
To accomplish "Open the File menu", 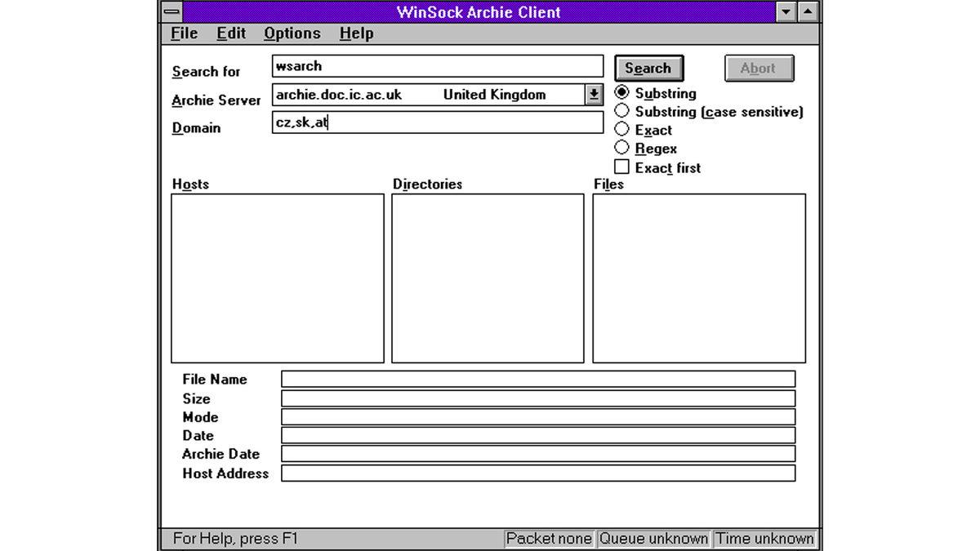I will pyautogui.click(x=184, y=33).
